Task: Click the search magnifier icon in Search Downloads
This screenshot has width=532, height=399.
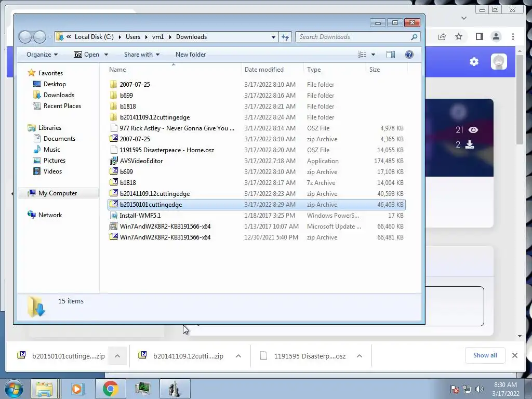Action: [414, 37]
